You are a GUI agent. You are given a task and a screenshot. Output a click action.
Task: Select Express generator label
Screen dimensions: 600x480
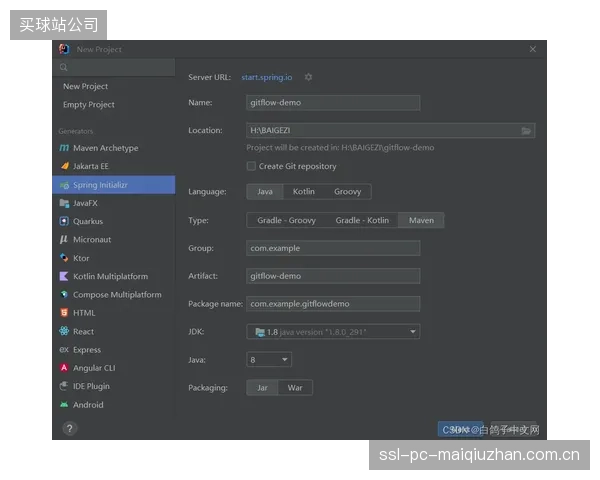(x=87, y=350)
